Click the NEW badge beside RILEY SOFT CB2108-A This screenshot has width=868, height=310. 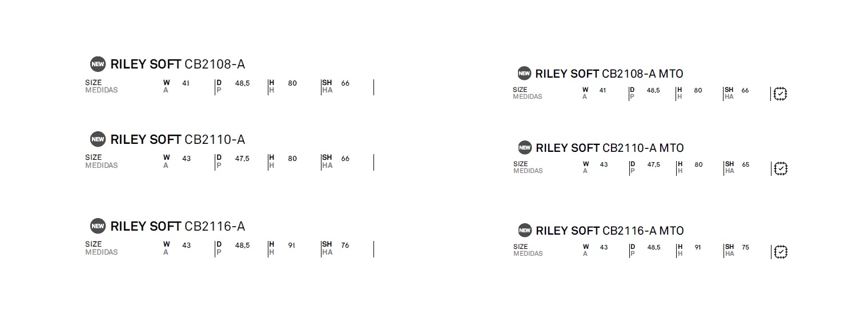(98, 64)
